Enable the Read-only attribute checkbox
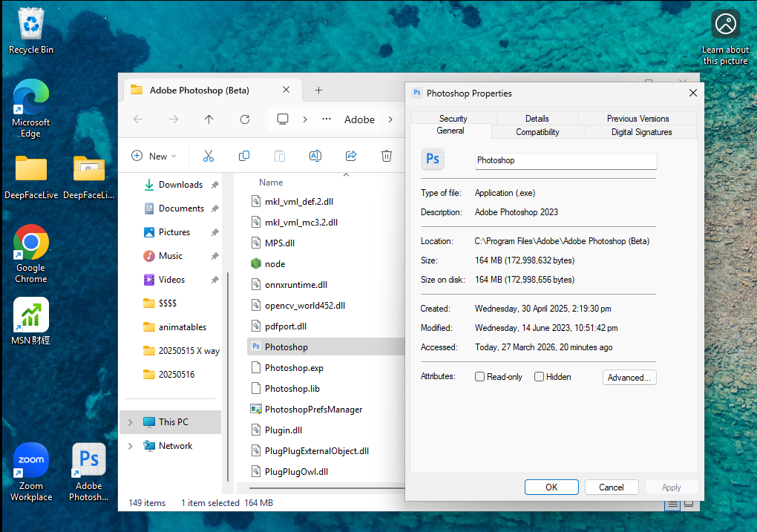 [480, 377]
